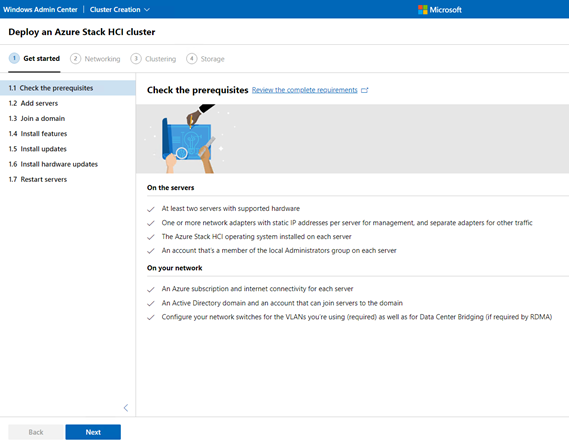Click the step 2 Networking circle icon
The height and width of the screenshot is (442, 569).
pos(75,58)
